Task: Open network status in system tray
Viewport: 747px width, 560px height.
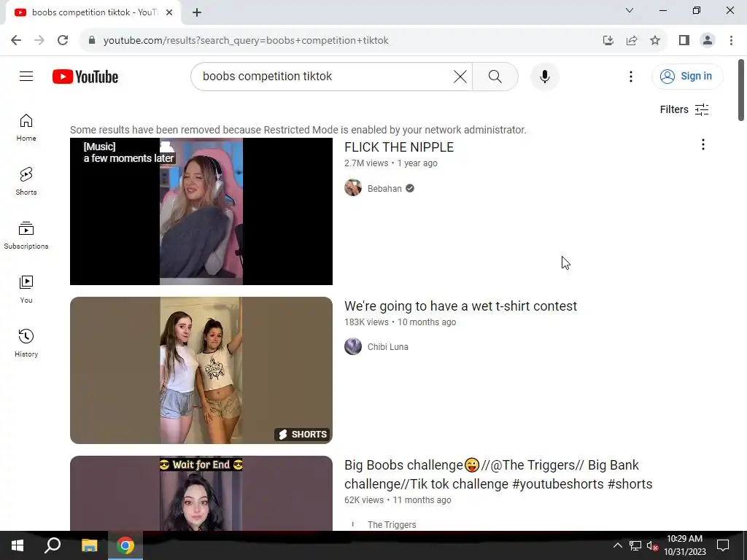Action: pyautogui.click(x=635, y=545)
